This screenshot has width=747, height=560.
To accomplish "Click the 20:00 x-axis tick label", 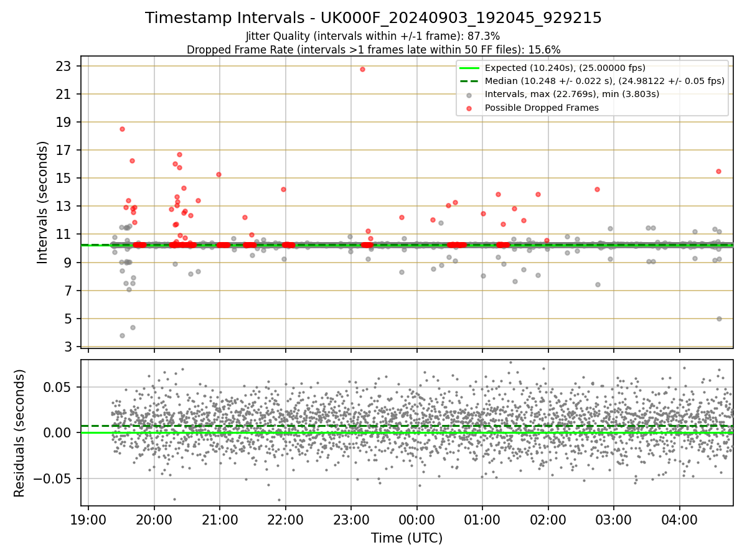I will 154,520.
